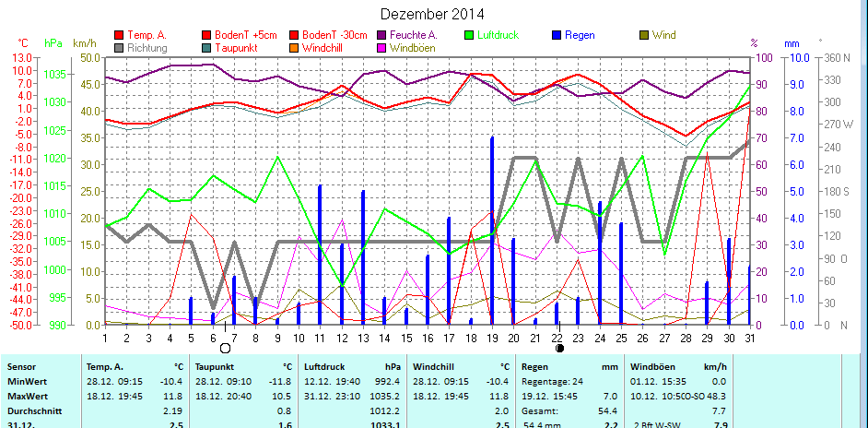
Task: Select the 'Dezember 2014' chart title
Action: [432, 14]
